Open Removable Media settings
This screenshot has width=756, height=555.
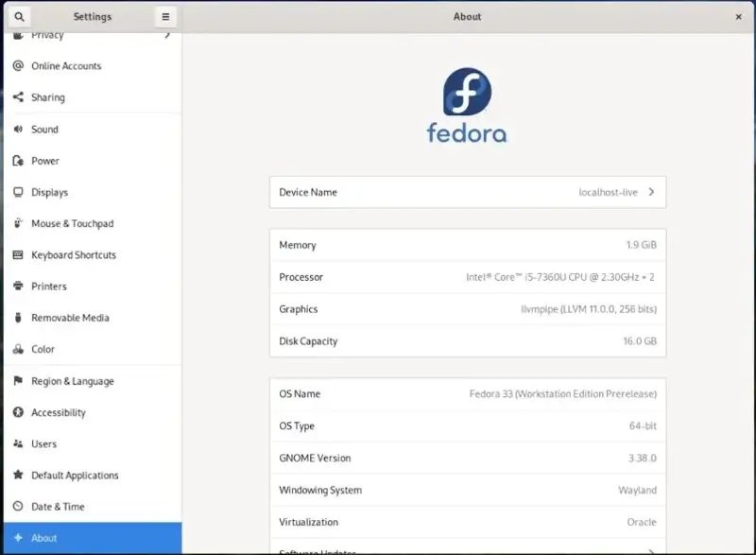click(93, 318)
